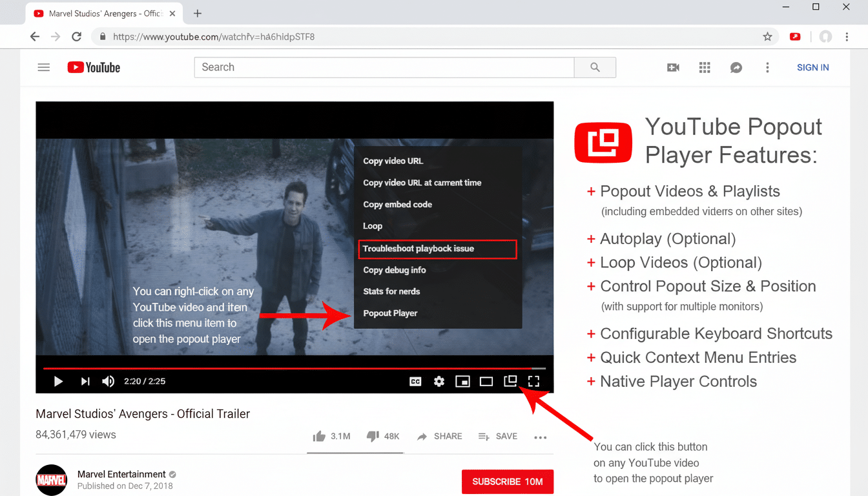Image resolution: width=868 pixels, height=496 pixels.
Task: Open the browser's three-dot menu
Action: (x=847, y=36)
